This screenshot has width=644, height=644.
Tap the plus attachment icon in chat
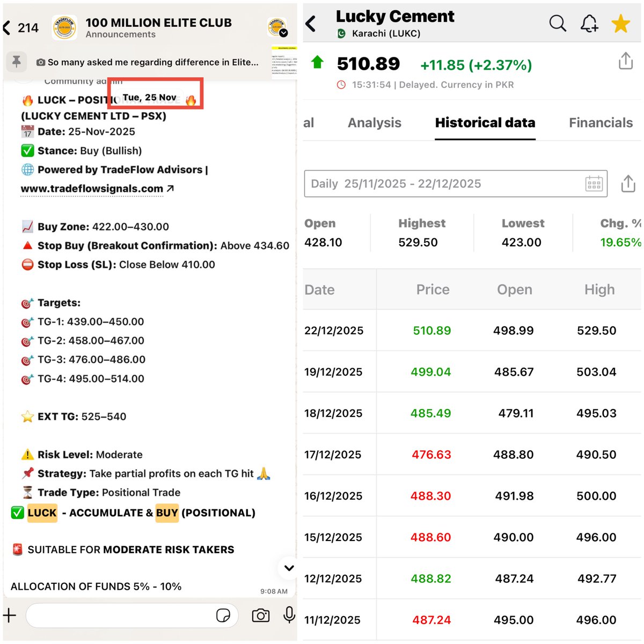[10, 615]
